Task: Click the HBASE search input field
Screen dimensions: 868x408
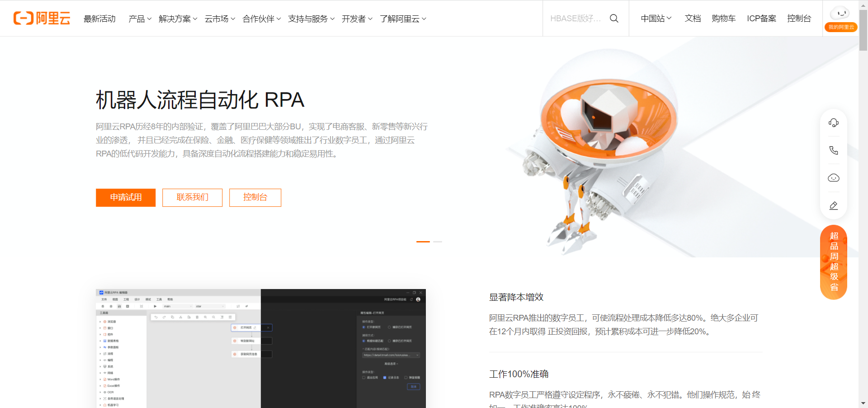Action: coord(574,19)
